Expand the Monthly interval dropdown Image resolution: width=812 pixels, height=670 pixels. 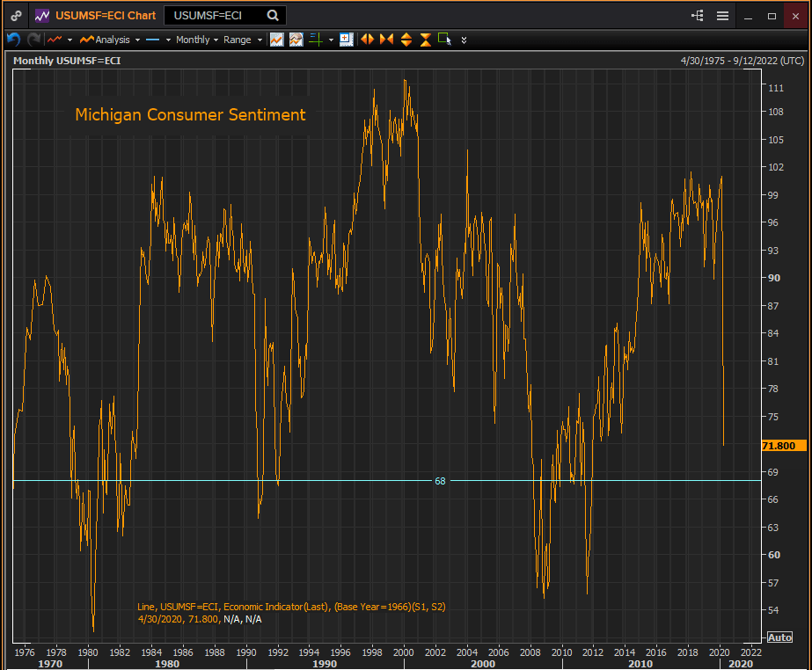pos(196,40)
